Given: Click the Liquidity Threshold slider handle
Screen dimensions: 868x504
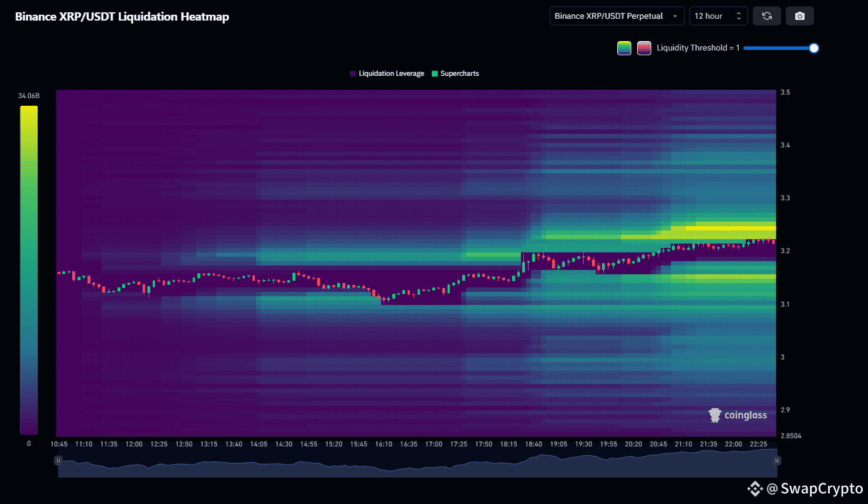Looking at the screenshot, I should pyautogui.click(x=814, y=48).
